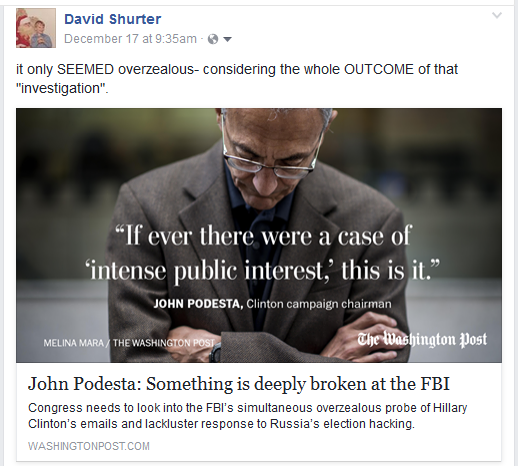
Task: Click the headline Something is deeply broken at the FBI
Action: point(239,383)
